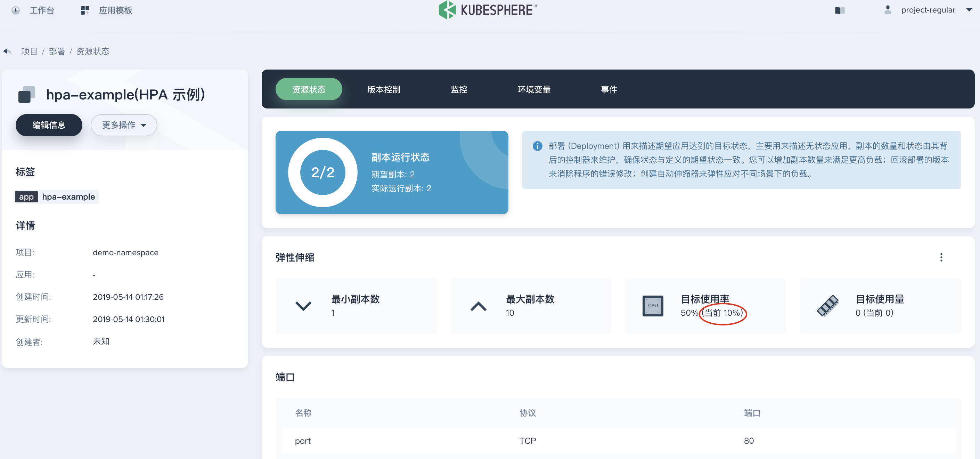Click the breadcrumb back arrow icon

click(x=7, y=51)
